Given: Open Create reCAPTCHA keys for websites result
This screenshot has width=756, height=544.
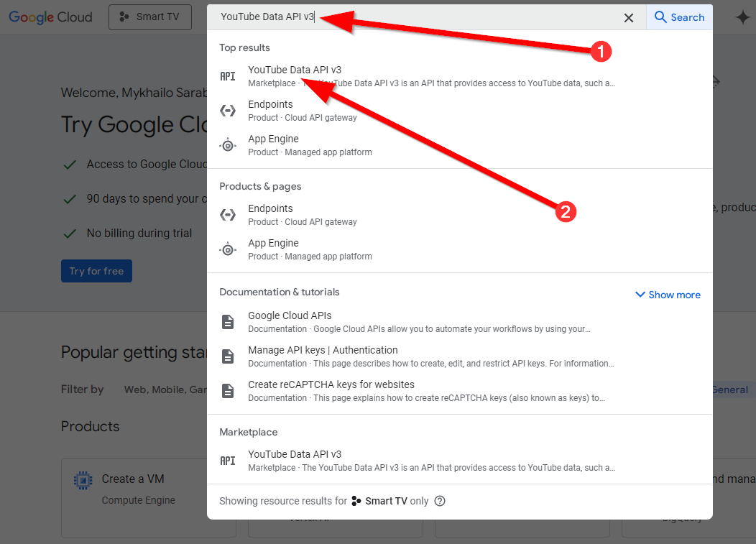Looking at the screenshot, I should [331, 384].
